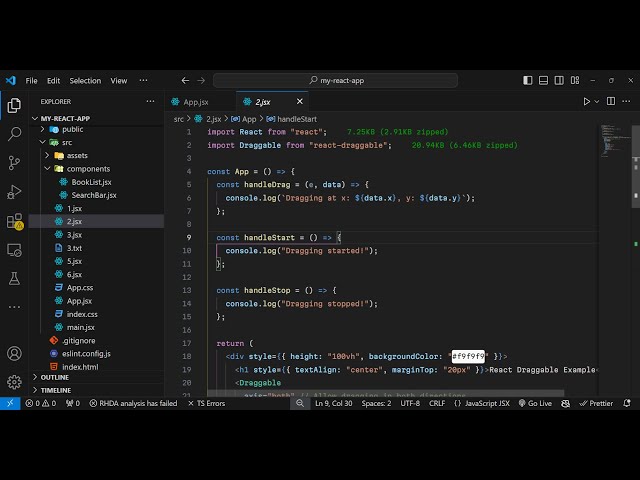Screen dimensions: 640x480
Task: Click the #f9f9f9 color value in code
Action: coord(468,356)
